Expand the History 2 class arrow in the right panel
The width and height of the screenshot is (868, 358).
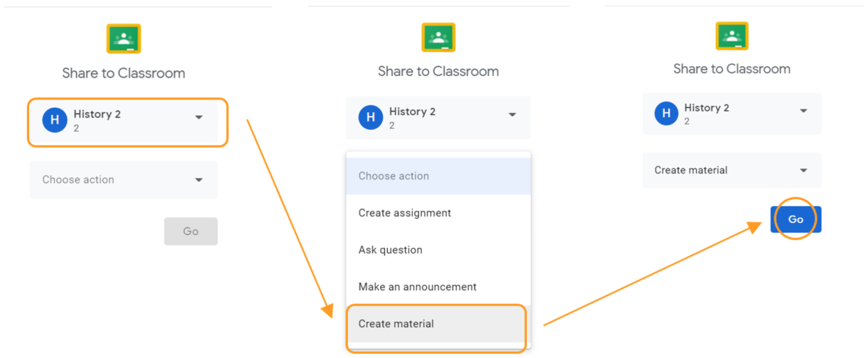(803, 112)
